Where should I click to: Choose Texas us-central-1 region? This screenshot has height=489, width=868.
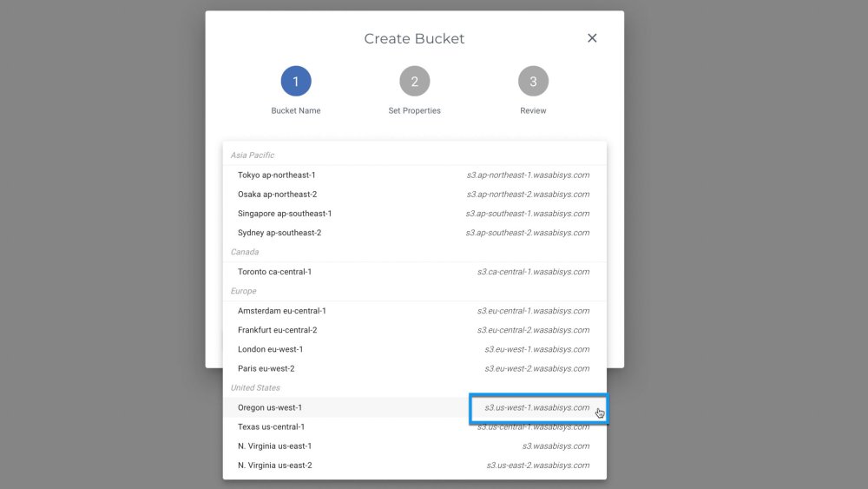pyautogui.click(x=271, y=426)
